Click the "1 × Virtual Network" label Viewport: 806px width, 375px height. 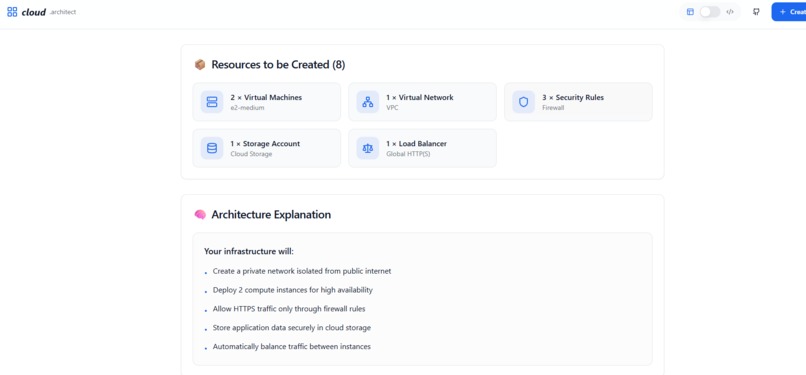click(x=420, y=97)
